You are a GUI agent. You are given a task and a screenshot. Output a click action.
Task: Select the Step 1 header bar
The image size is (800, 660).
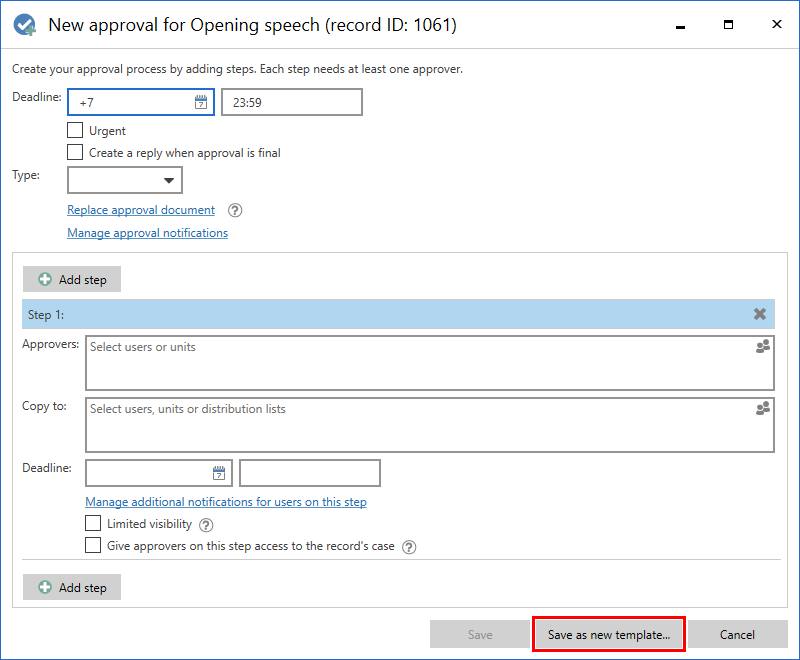tap(398, 314)
